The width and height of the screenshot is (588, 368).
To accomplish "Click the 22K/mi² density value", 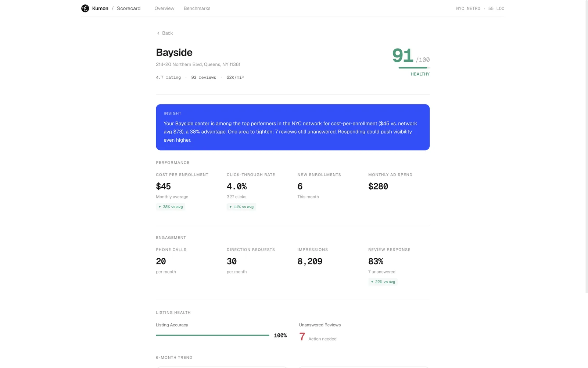I will pyautogui.click(x=235, y=78).
